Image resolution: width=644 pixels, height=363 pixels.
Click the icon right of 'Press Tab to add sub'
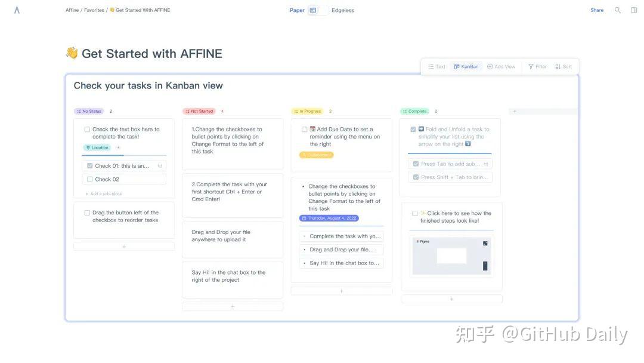click(486, 164)
